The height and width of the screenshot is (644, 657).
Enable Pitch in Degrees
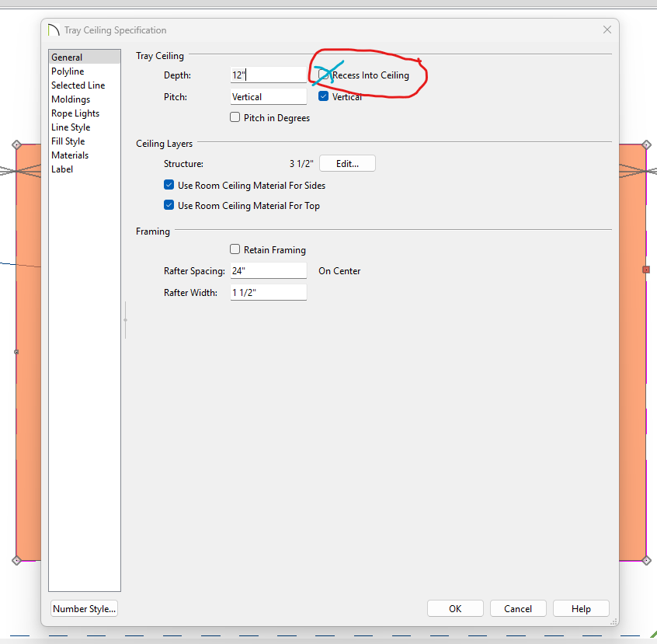click(x=235, y=117)
